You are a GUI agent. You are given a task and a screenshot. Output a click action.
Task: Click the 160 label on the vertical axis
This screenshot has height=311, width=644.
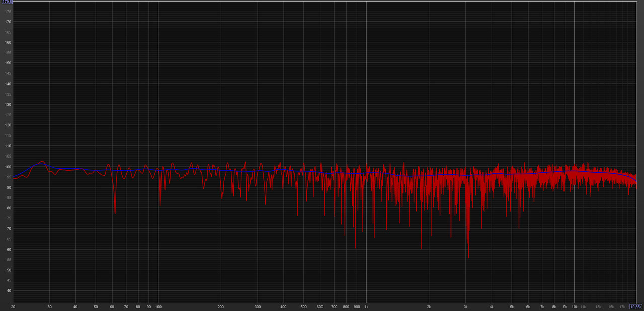point(8,42)
